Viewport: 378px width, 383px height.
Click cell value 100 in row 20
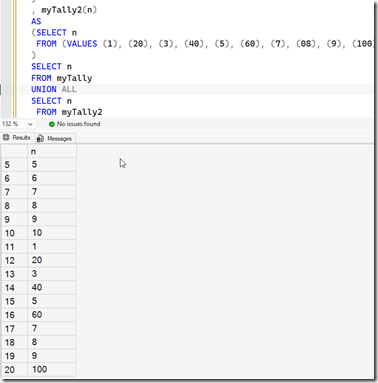52,369
